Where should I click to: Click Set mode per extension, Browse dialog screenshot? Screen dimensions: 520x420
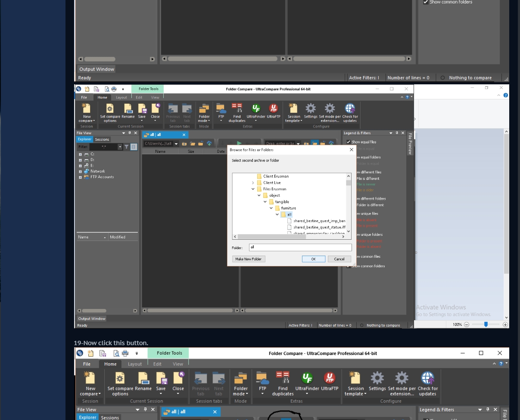(330, 113)
